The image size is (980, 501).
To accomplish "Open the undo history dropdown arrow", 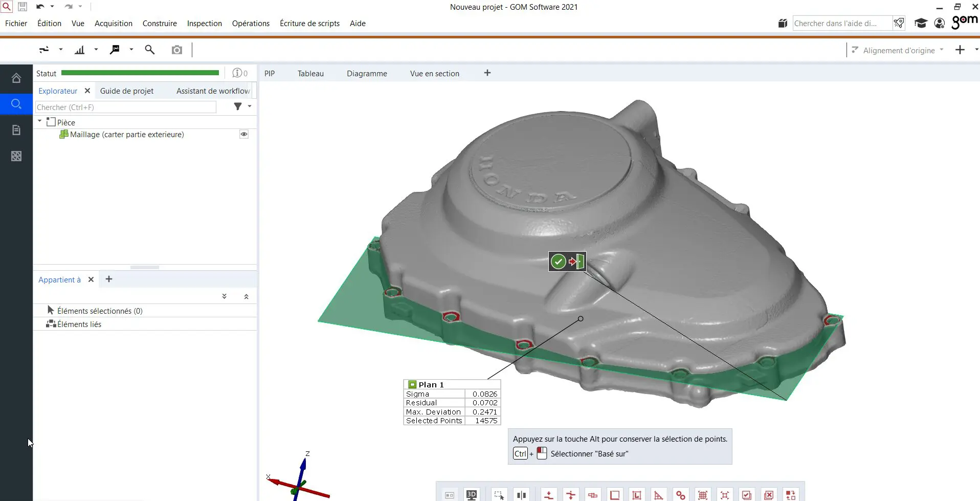I will coord(52,7).
